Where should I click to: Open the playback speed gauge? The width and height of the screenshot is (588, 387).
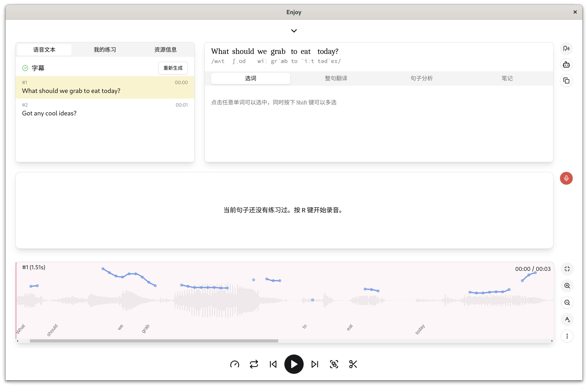[235, 364]
